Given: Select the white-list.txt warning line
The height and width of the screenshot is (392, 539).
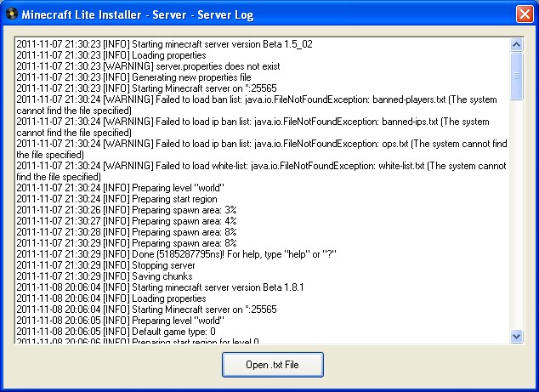Looking at the screenshot, I should point(261,171).
